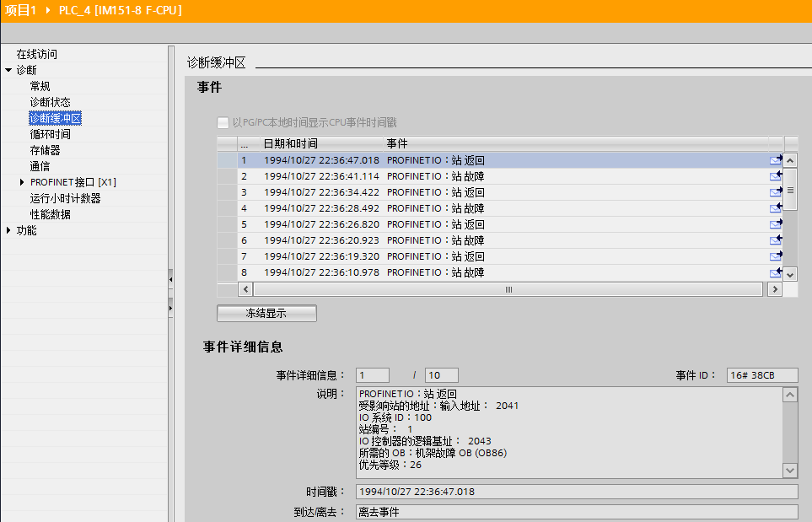Click the envelope icon on event 2 站故障 row

777,175
